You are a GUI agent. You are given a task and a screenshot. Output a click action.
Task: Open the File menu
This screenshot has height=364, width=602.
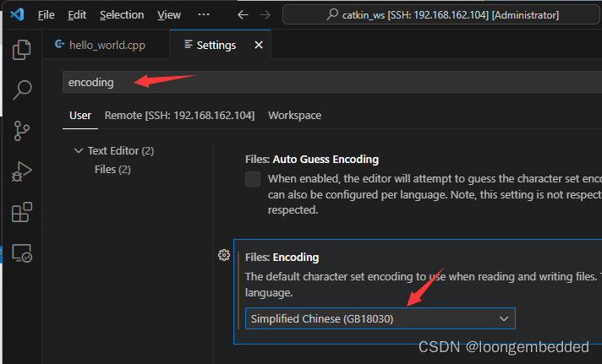pyautogui.click(x=46, y=15)
